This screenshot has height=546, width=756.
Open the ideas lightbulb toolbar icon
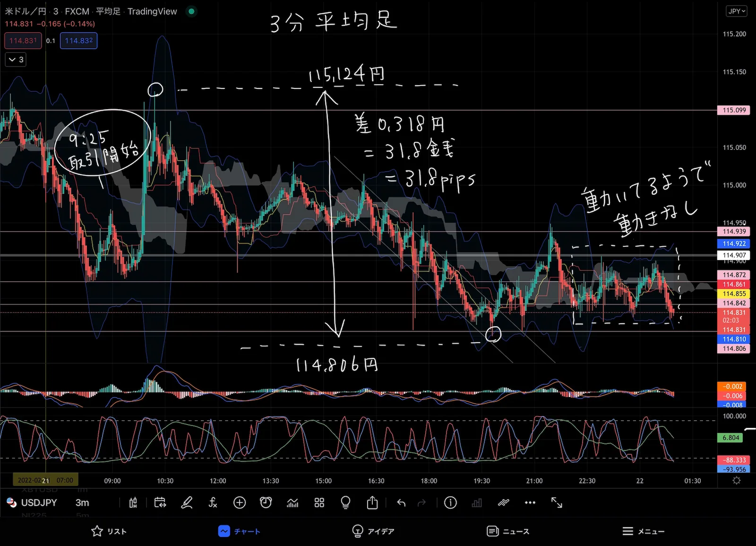345,503
